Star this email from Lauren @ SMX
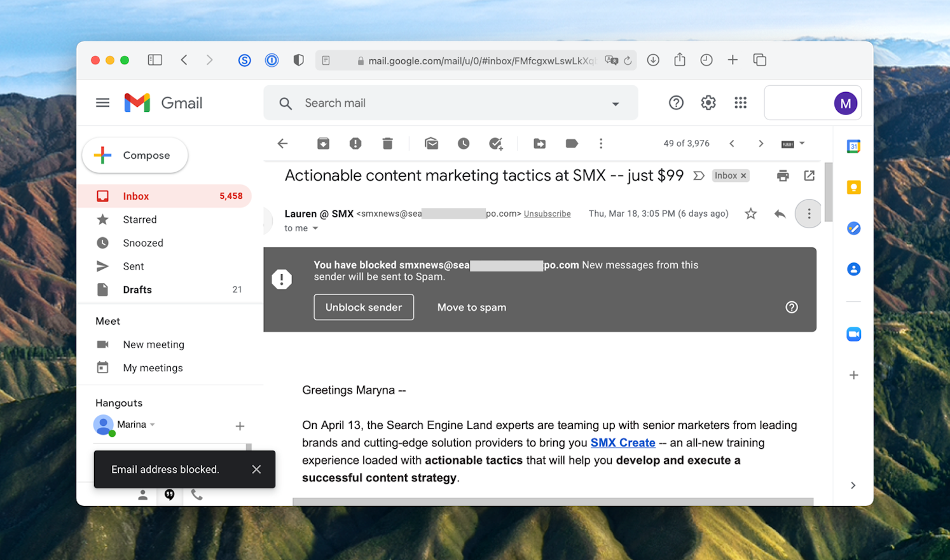 coord(750,214)
